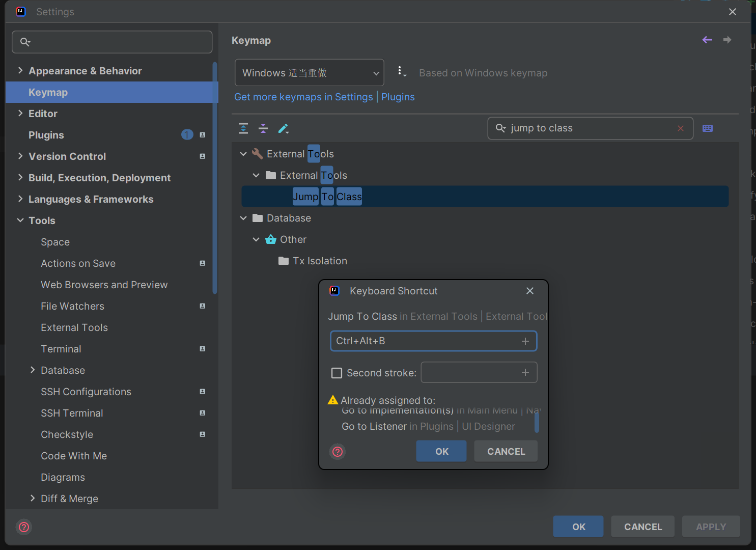This screenshot has height=550, width=756.
Task: Open help in Keyboard Shortcut dialog
Action: tap(338, 452)
